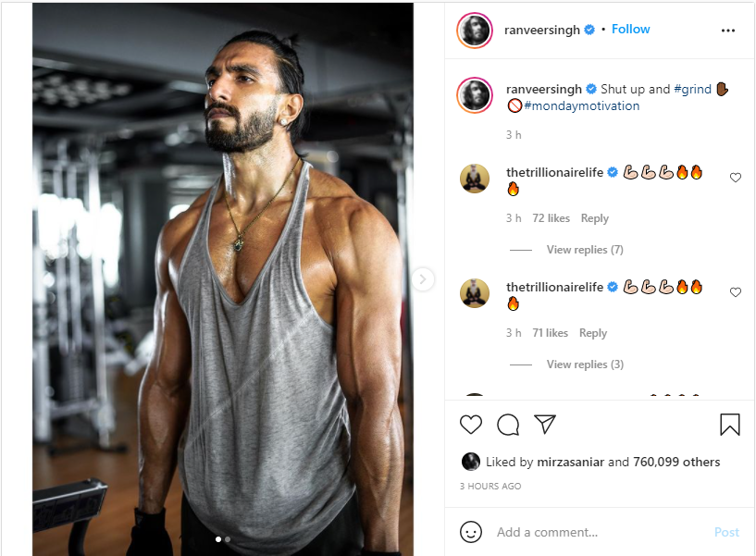
Task: Save the post with the bookmark icon
Action: 729,425
